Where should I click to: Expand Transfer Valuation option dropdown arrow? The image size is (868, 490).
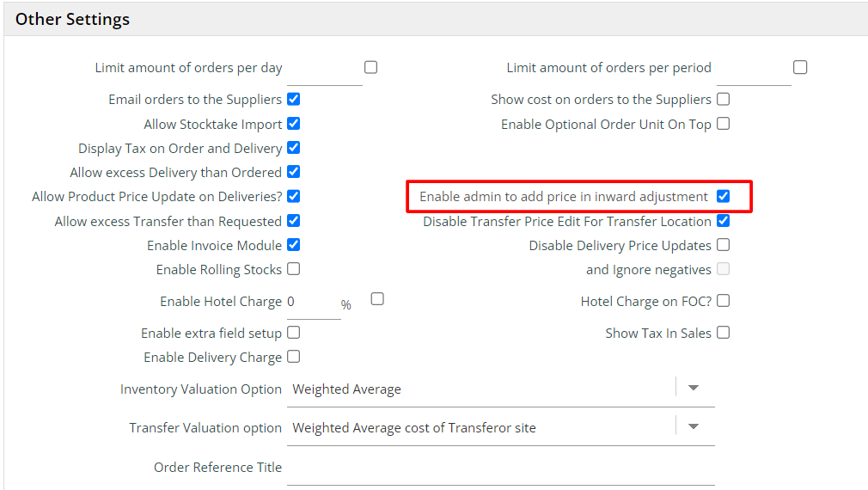(694, 427)
